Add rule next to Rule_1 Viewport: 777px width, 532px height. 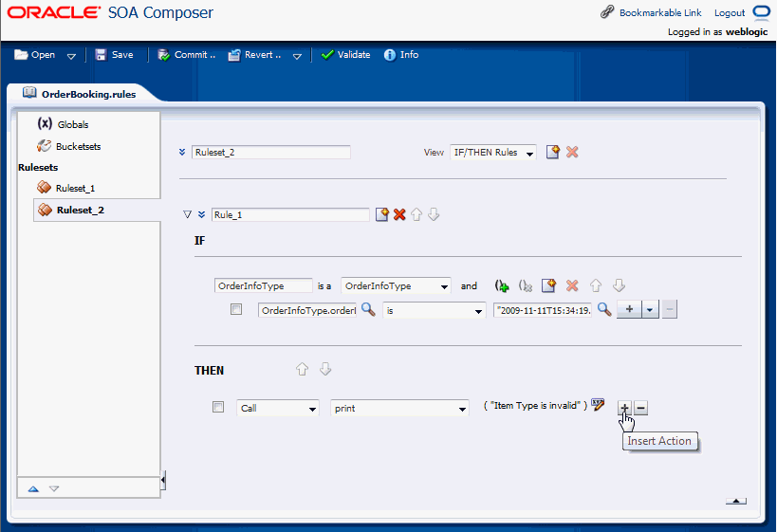pos(382,214)
